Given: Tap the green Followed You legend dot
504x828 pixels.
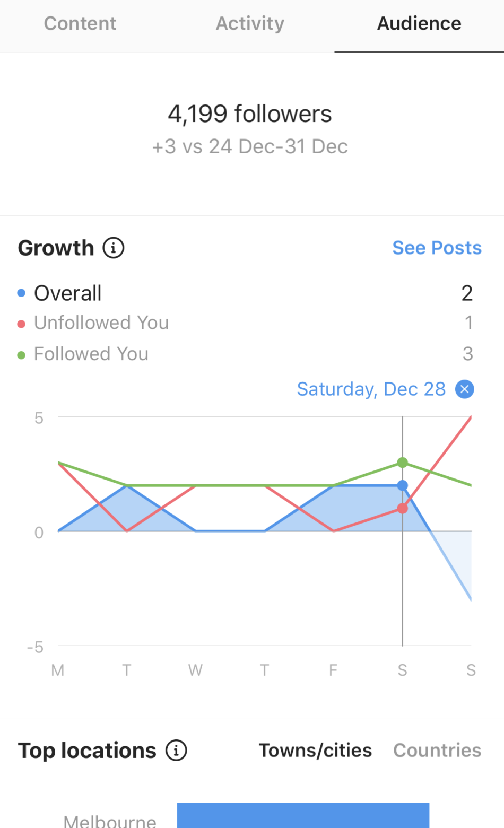Looking at the screenshot, I should pos(21,355).
